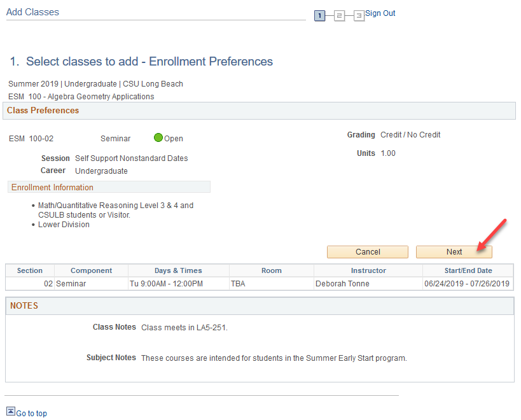The image size is (521, 420).
Task: Click the Summer Early Start subject note
Action: tap(274, 358)
